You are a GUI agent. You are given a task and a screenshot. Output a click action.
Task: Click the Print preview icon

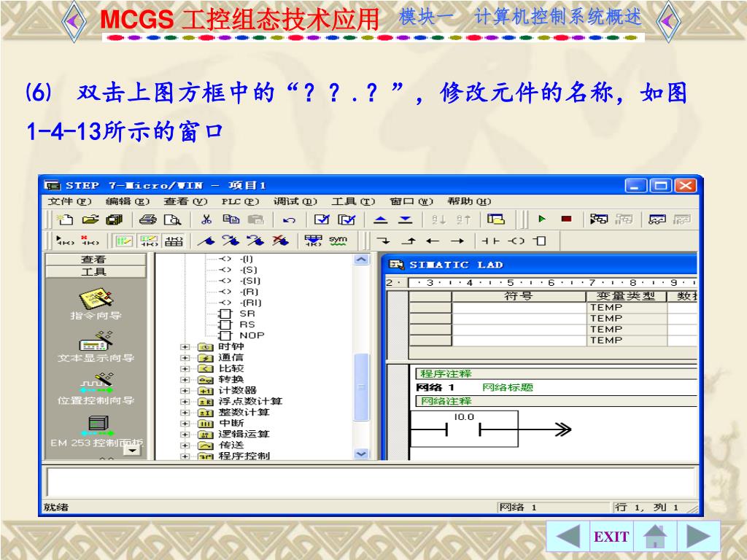172,219
